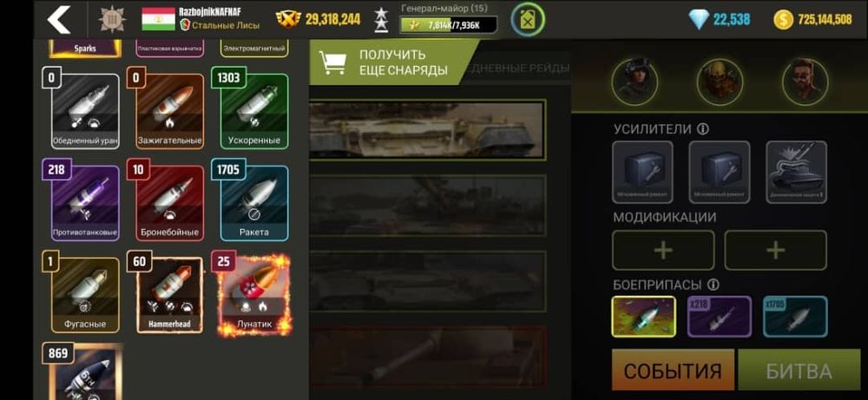The height and width of the screenshot is (400, 868).
Task: Open info icon next to УСИЛИТЕЛИ
Action: [703, 129]
